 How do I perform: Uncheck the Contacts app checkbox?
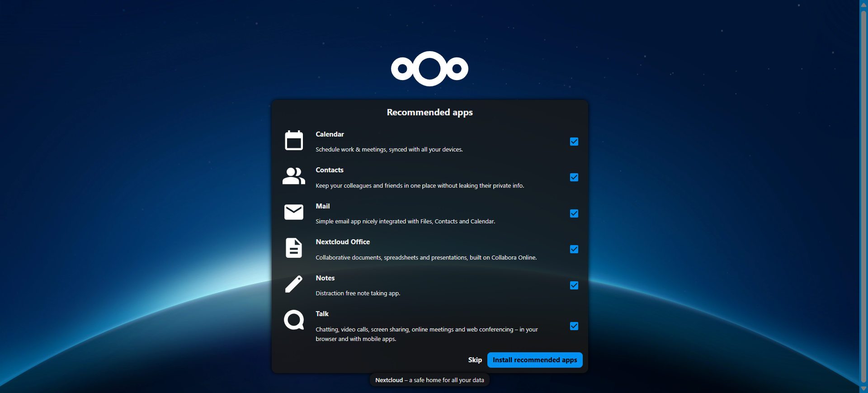tap(574, 177)
